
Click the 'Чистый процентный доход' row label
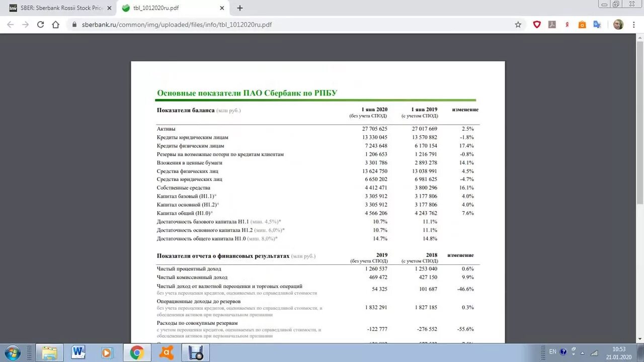coord(189,269)
